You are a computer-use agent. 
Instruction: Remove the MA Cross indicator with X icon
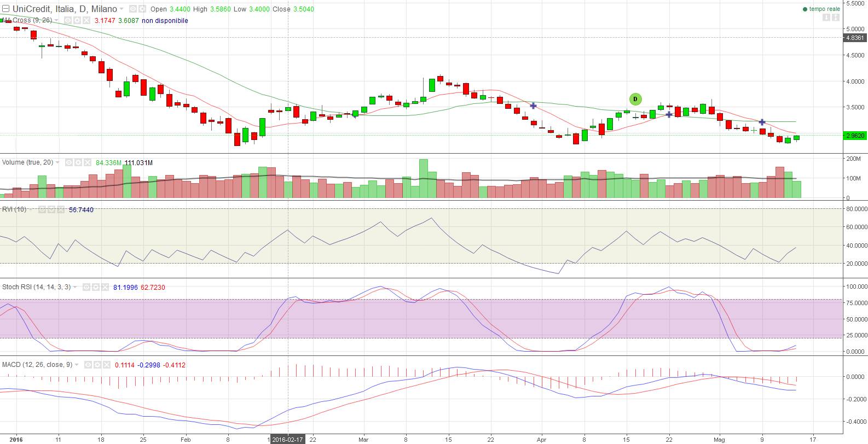tap(86, 20)
